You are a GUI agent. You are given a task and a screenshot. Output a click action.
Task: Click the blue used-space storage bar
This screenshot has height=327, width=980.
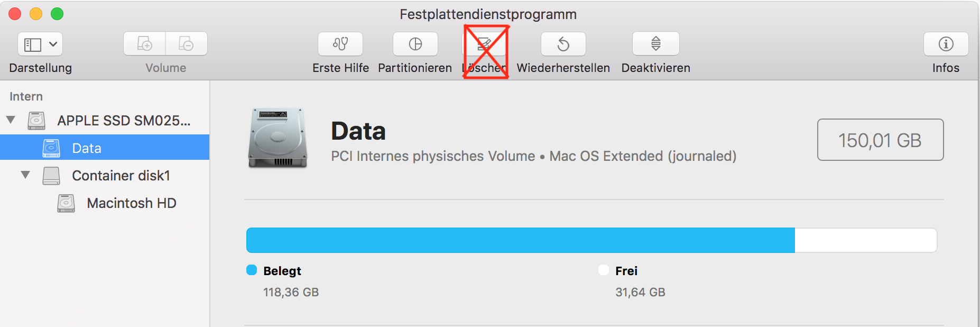520,240
